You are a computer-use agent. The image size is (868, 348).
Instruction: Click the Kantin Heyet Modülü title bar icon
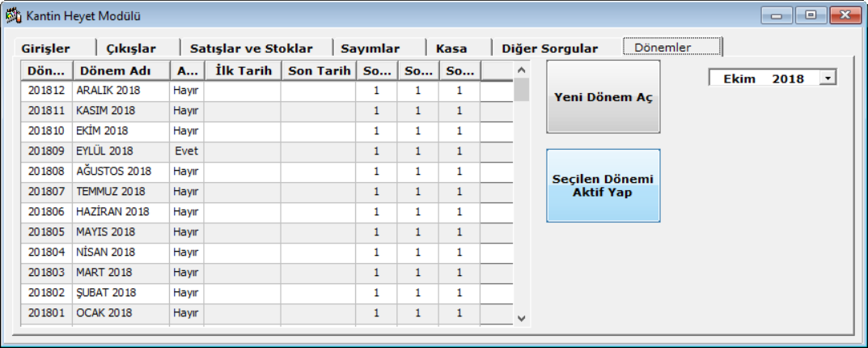pyautogui.click(x=13, y=15)
